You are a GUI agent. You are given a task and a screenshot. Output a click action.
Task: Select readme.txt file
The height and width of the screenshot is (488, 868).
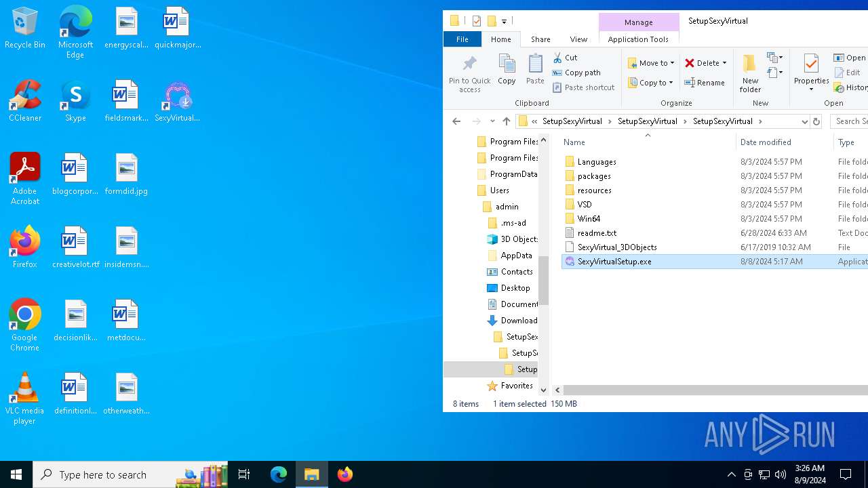(x=597, y=233)
